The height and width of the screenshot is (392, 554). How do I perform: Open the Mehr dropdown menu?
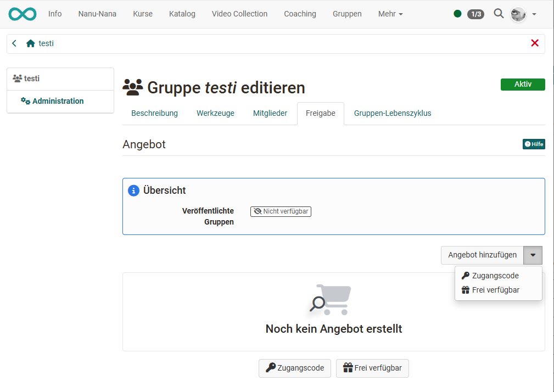coord(390,14)
